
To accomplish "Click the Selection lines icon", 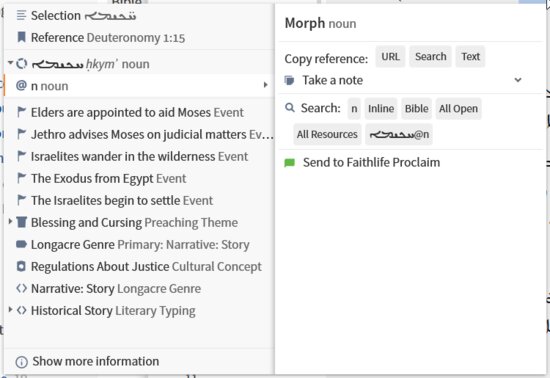I will tap(21, 15).
